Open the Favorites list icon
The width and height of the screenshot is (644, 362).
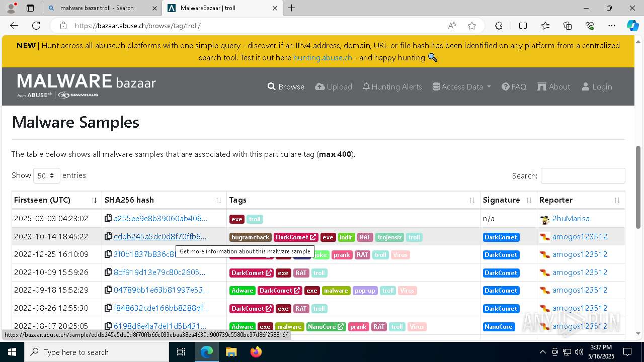[545, 26]
